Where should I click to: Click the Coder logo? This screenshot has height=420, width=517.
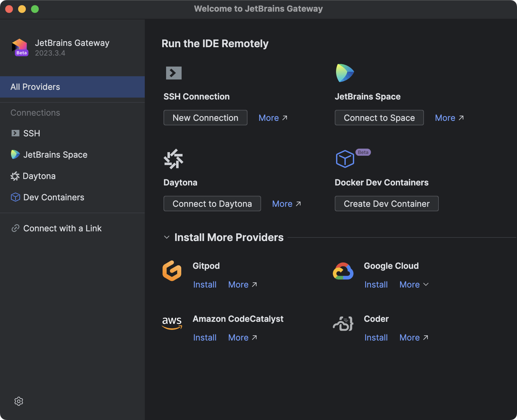click(x=343, y=324)
